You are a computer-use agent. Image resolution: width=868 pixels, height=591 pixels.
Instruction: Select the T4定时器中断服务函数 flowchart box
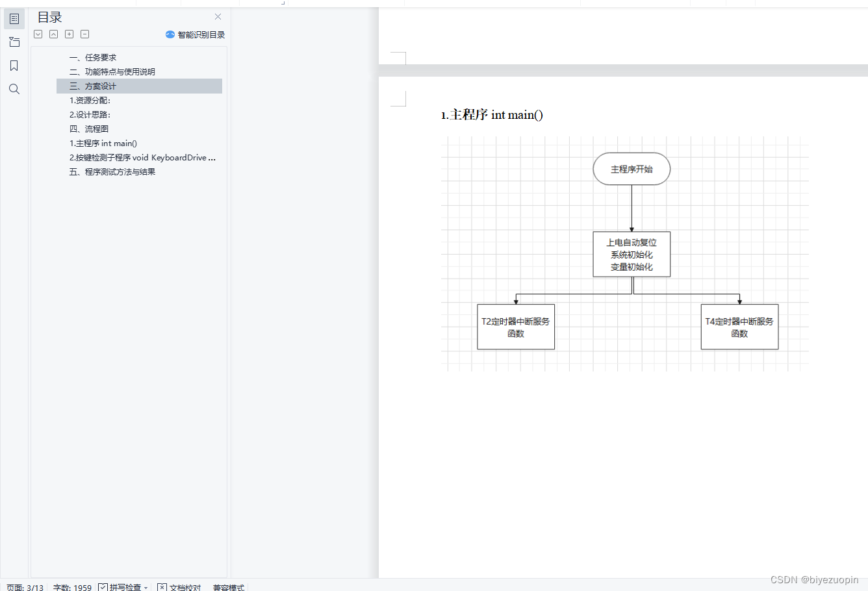pos(739,327)
